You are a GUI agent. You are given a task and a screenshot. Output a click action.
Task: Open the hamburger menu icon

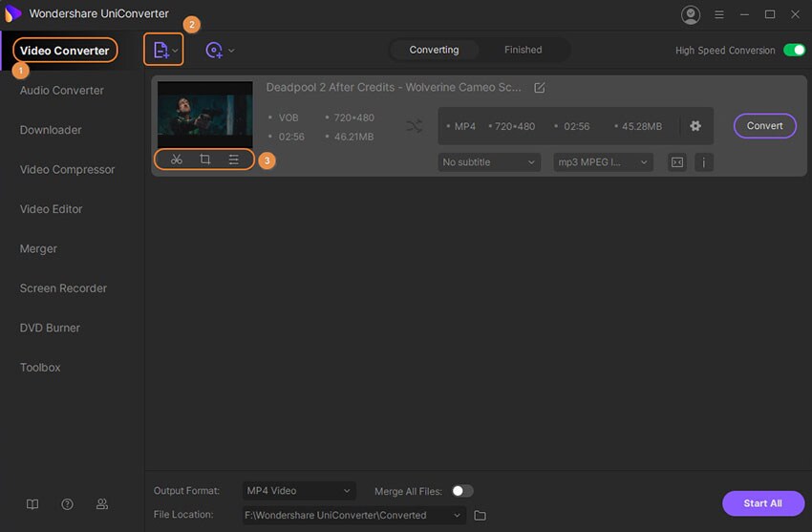click(x=719, y=14)
